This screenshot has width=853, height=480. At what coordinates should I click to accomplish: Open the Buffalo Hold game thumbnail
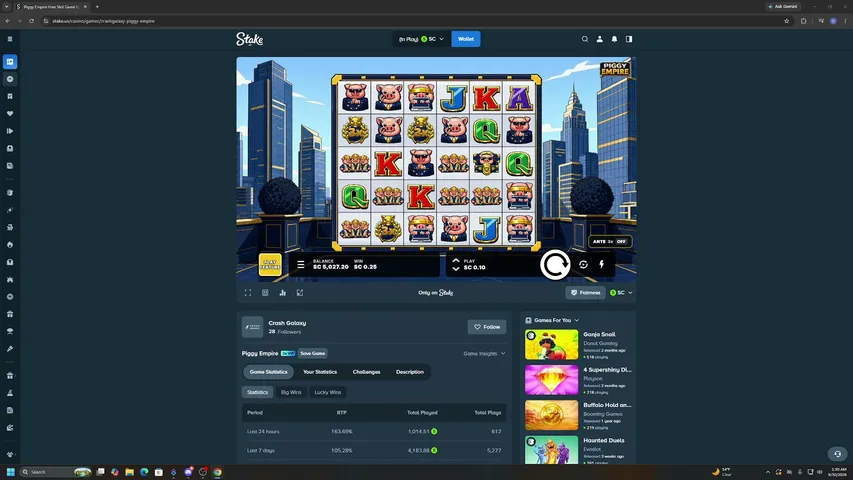pyautogui.click(x=551, y=415)
